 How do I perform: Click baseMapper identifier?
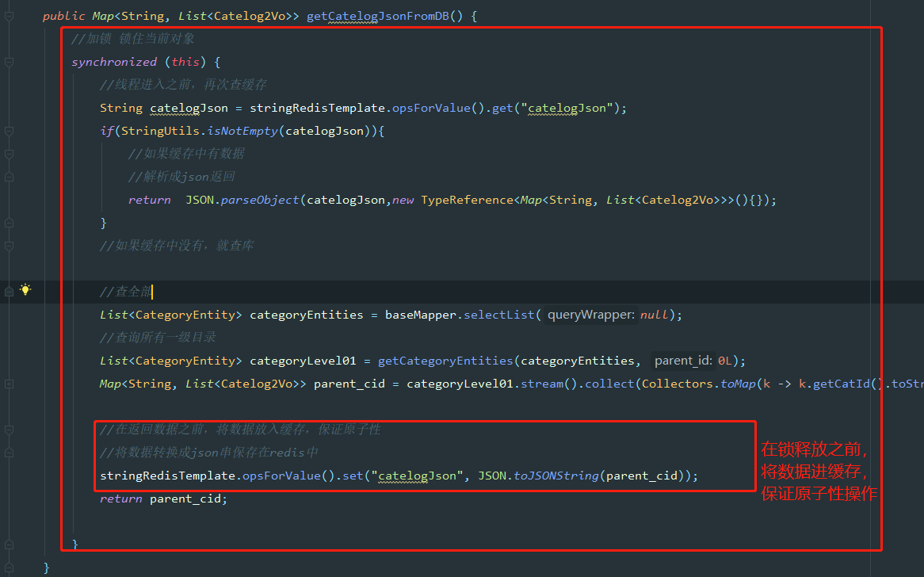click(421, 315)
